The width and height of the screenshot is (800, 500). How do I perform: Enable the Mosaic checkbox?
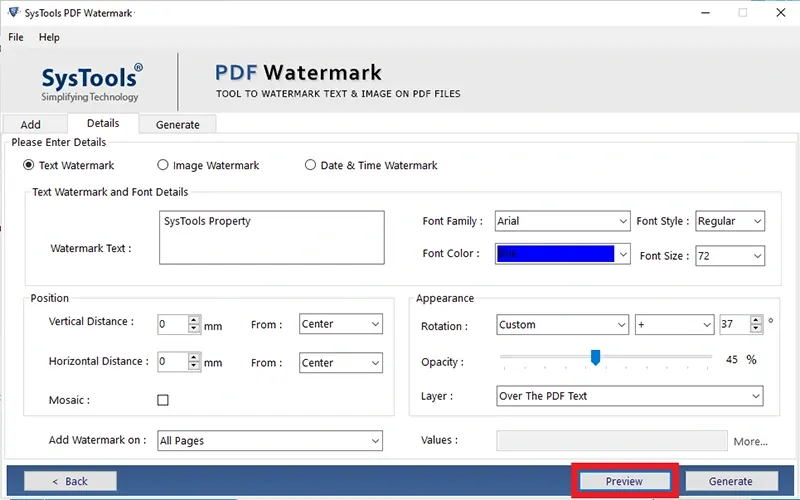click(x=163, y=400)
